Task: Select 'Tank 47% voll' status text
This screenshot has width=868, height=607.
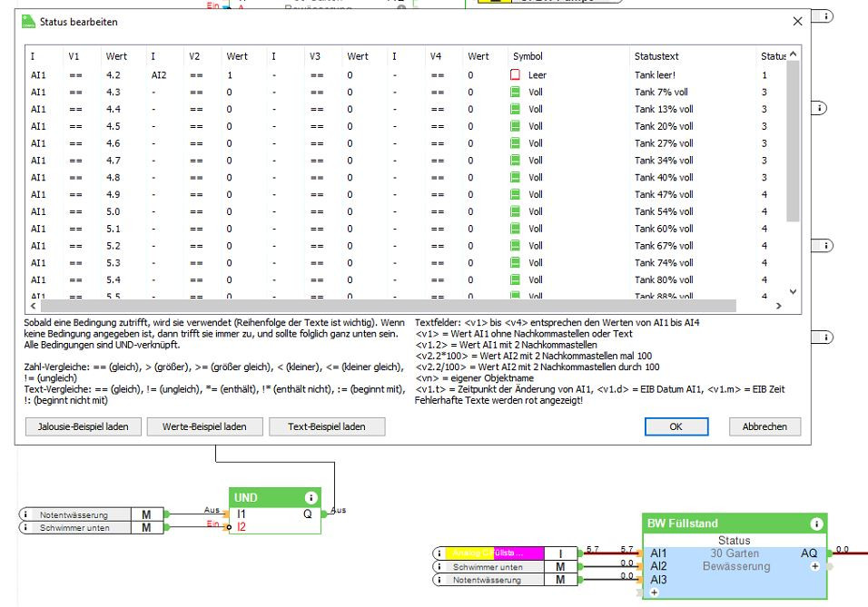Action: pyautogui.click(x=664, y=194)
